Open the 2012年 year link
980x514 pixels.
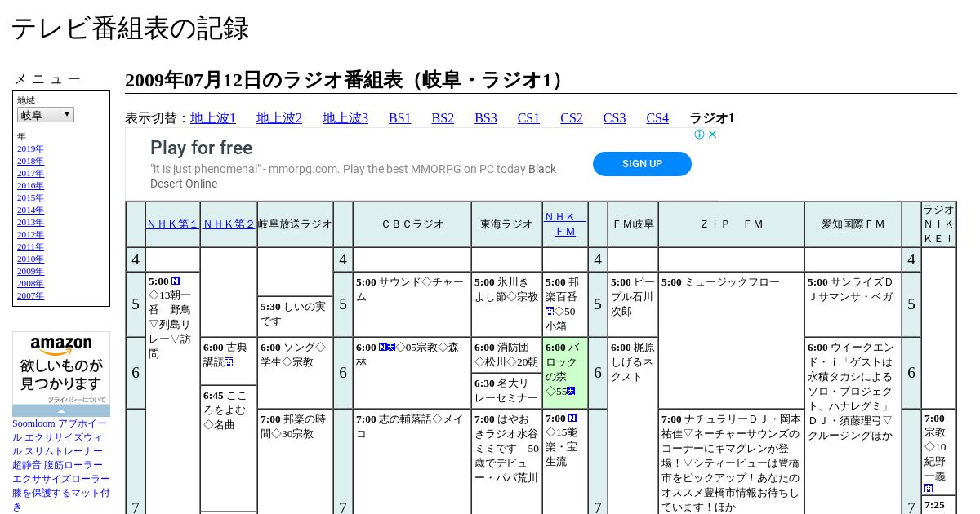click(30, 234)
